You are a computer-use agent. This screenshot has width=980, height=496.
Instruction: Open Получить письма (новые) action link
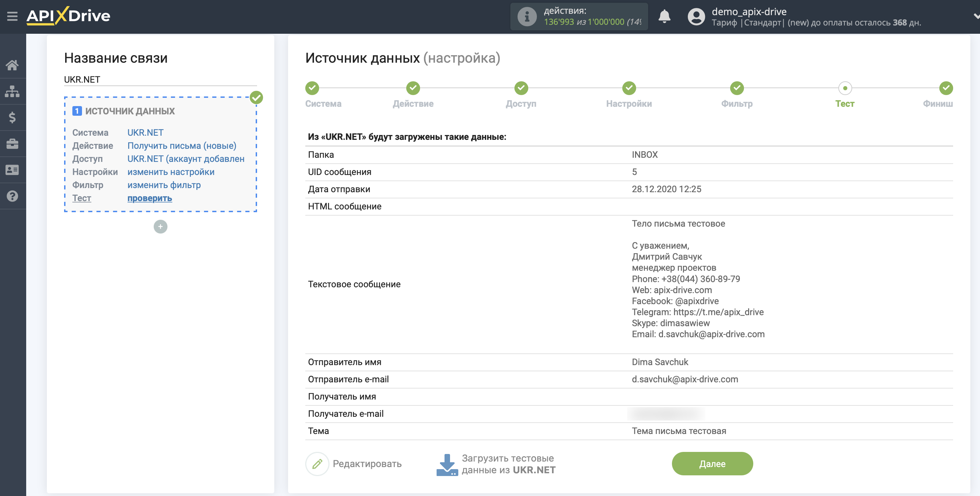point(182,146)
